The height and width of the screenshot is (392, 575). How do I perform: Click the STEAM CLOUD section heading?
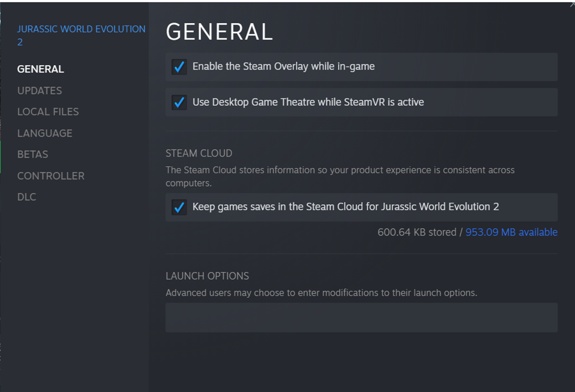pyautogui.click(x=199, y=153)
